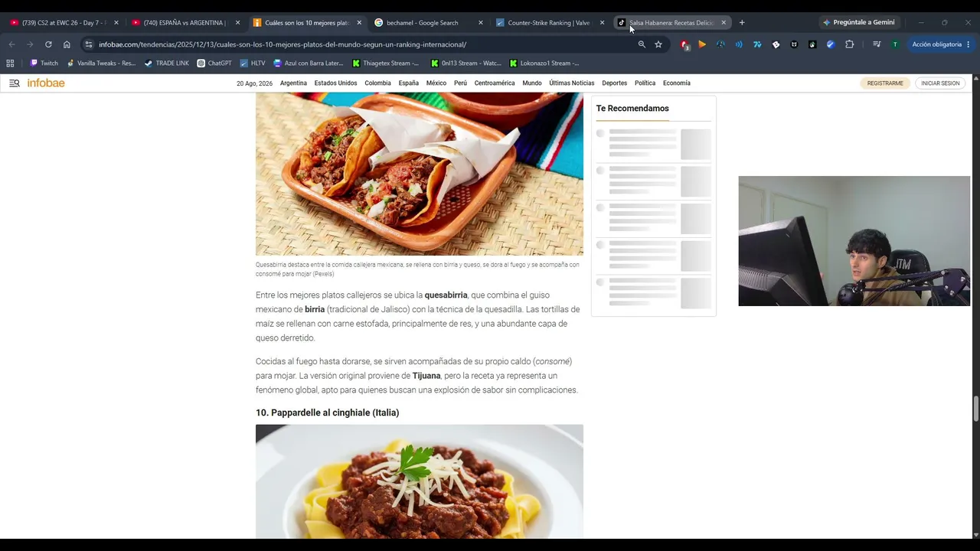
Task: Bookmark this page with the star icon
Action: pos(658,44)
